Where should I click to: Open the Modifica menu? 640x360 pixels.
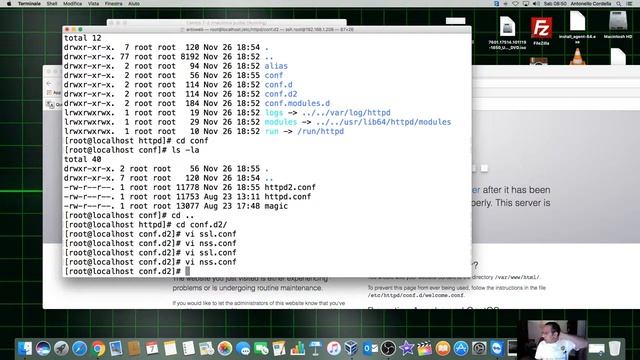coord(72,4)
